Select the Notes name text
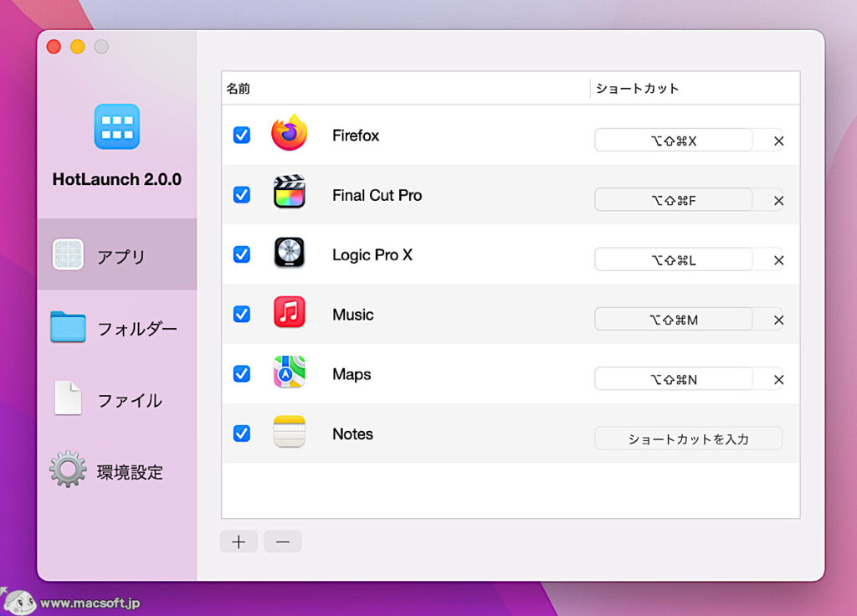This screenshot has width=857, height=616. [352, 434]
